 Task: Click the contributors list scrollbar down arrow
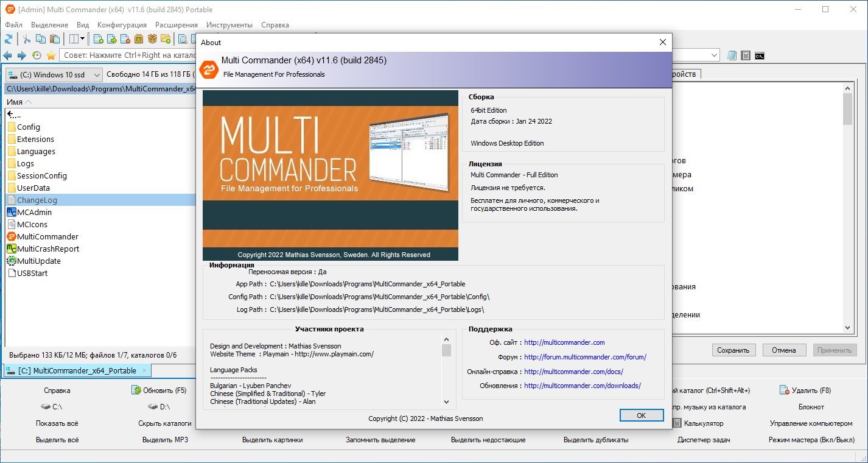click(446, 401)
